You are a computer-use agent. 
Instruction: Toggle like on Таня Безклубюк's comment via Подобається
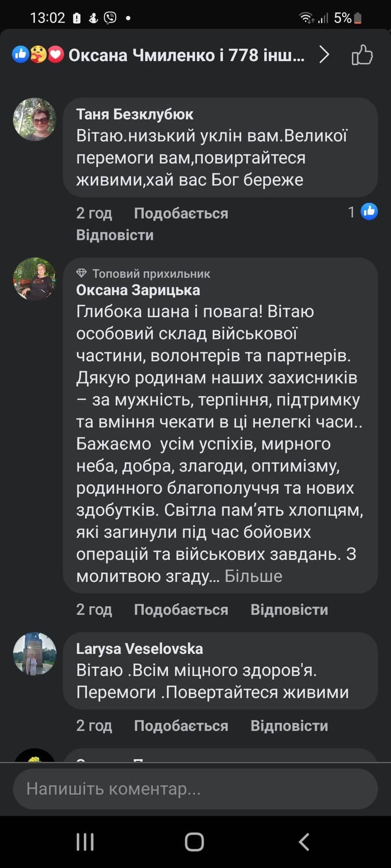tap(182, 213)
